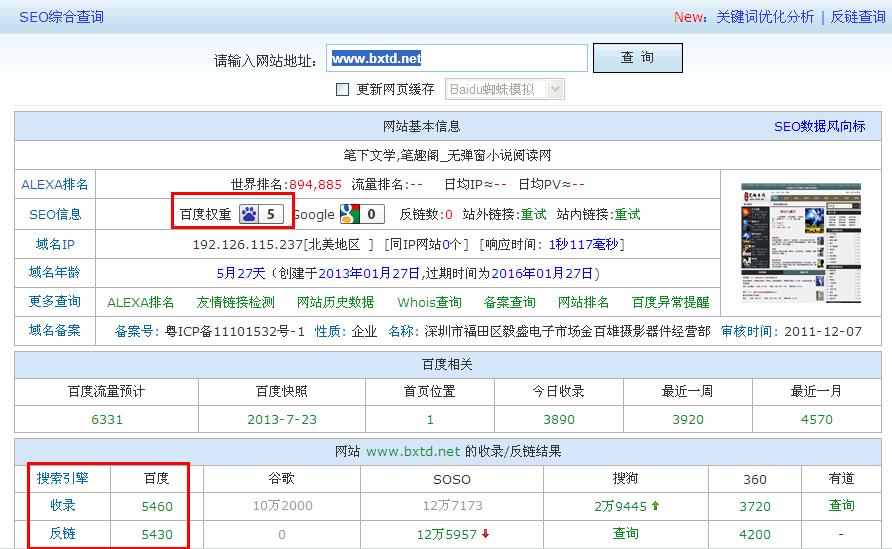This screenshot has height=549, width=892.
Task: Click the 更多查询 row label
Action: [x=55, y=302]
